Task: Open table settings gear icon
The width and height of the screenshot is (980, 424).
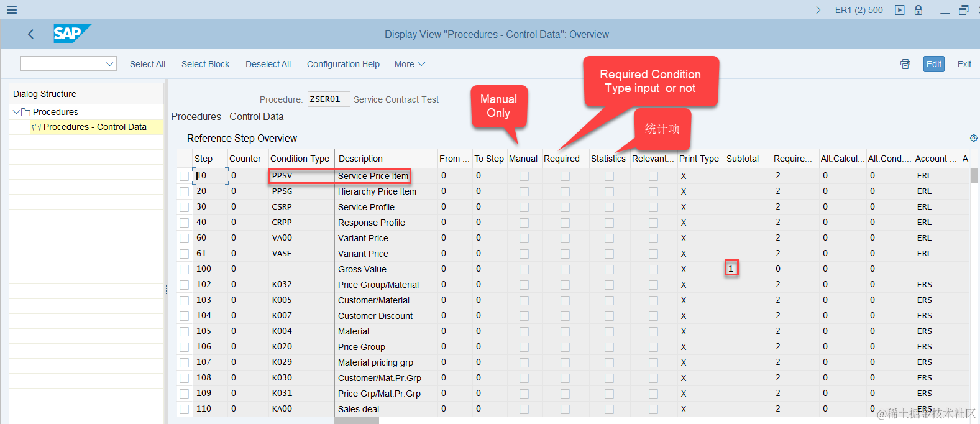Action: pyautogui.click(x=974, y=138)
